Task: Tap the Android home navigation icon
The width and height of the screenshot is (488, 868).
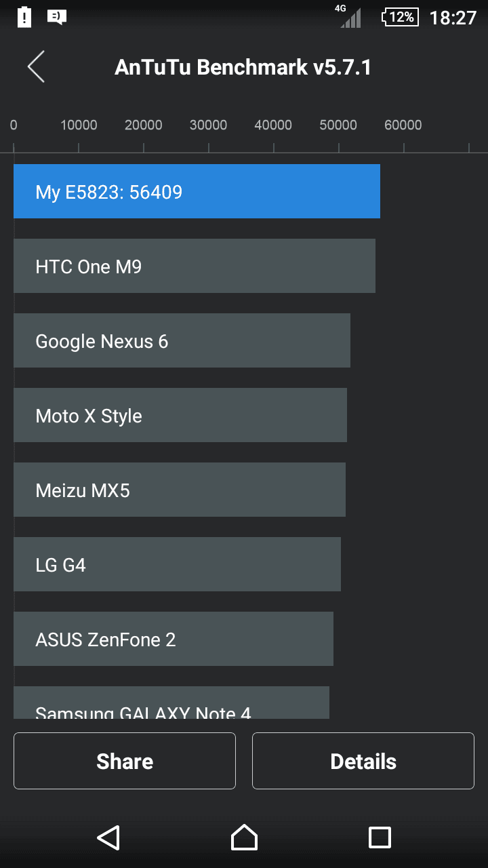Action: point(244,837)
